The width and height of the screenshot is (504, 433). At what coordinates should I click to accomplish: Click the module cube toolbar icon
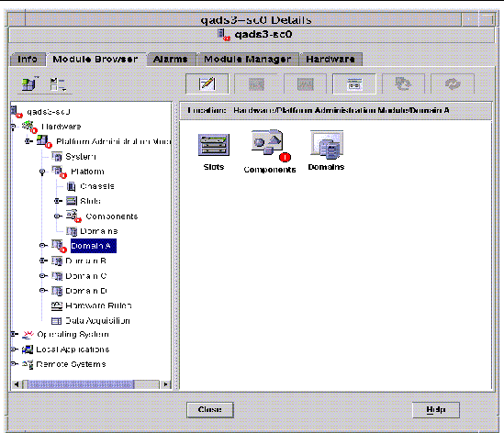tap(29, 84)
